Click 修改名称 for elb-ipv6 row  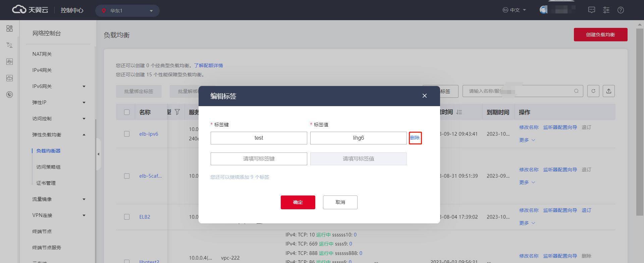pyautogui.click(x=529, y=127)
